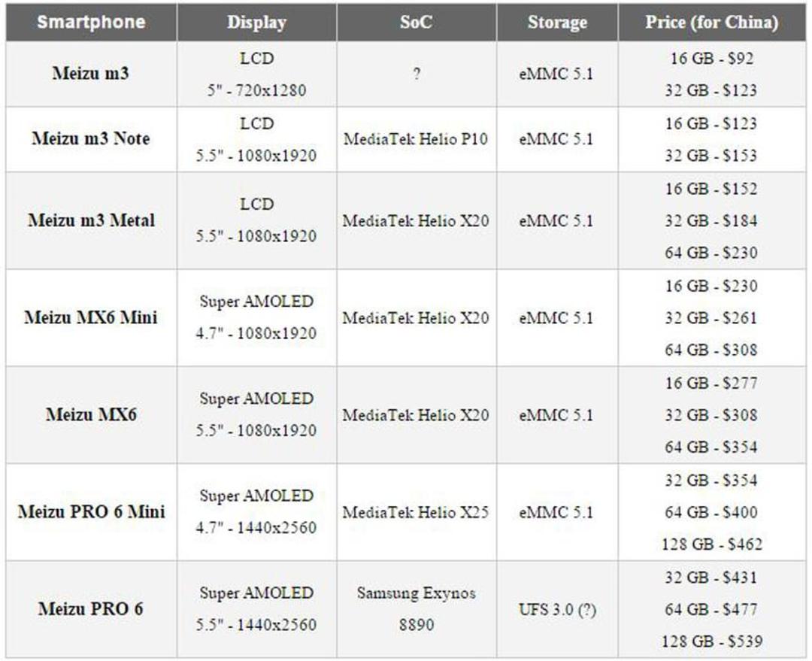Select the Price (for China) header
The image size is (812, 661).
[712, 23]
